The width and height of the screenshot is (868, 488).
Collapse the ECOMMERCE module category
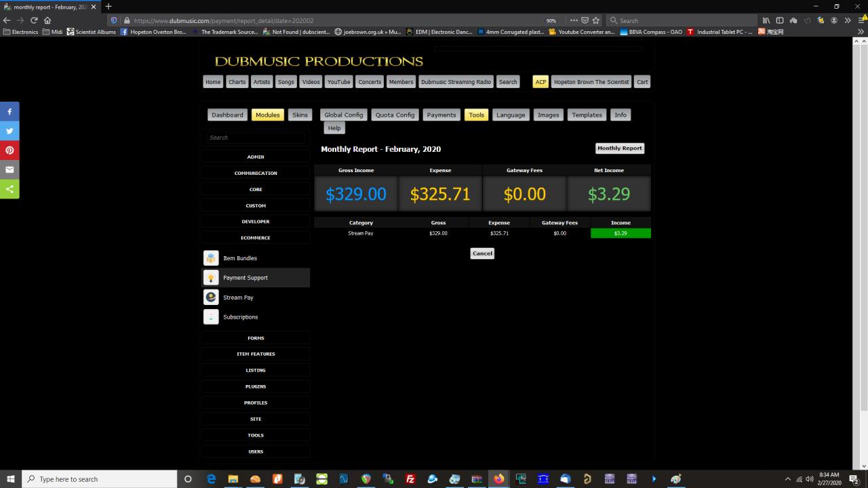click(x=256, y=238)
